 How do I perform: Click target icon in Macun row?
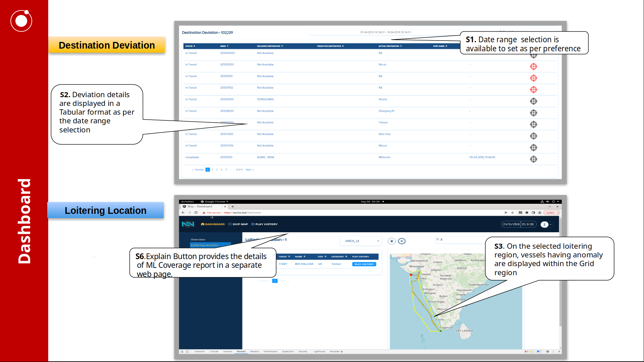pos(533,147)
